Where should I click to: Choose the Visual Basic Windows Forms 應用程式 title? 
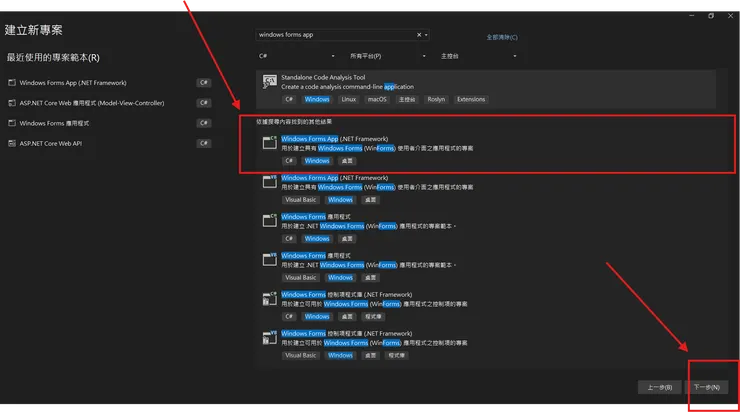(316, 256)
